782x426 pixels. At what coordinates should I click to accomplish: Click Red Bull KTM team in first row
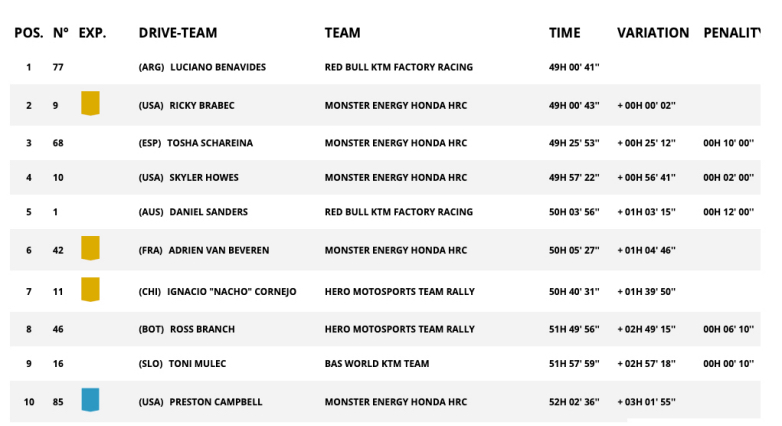398,68
